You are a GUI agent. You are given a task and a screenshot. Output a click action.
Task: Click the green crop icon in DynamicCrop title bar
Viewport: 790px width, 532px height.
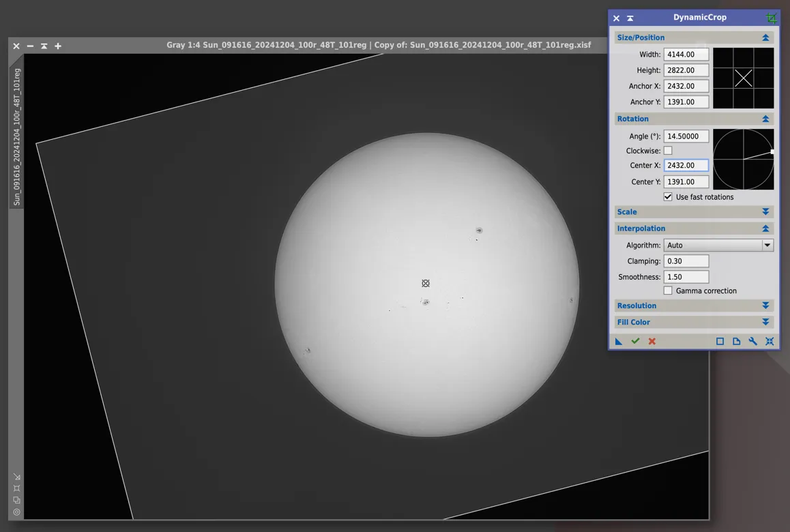[x=771, y=18]
